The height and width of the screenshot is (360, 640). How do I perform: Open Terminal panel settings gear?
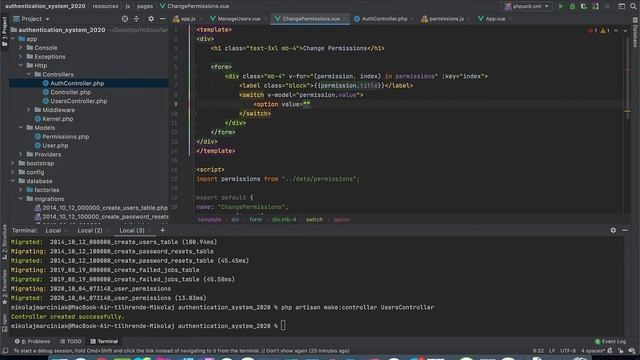click(x=613, y=230)
